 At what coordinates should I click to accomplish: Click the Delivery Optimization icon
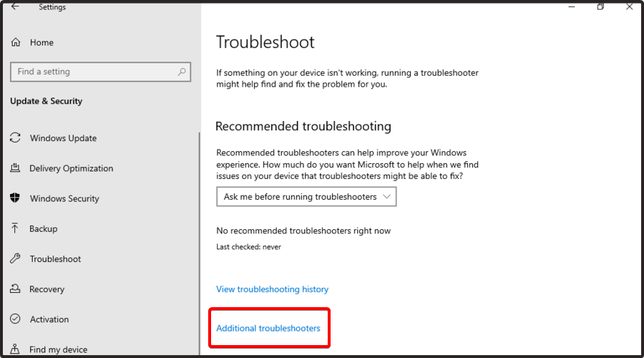pyautogui.click(x=15, y=168)
